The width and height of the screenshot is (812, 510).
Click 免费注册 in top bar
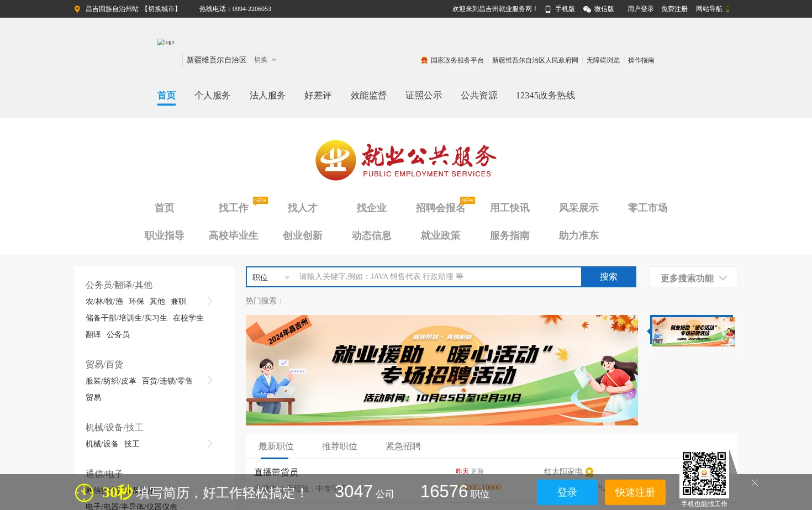(x=674, y=9)
